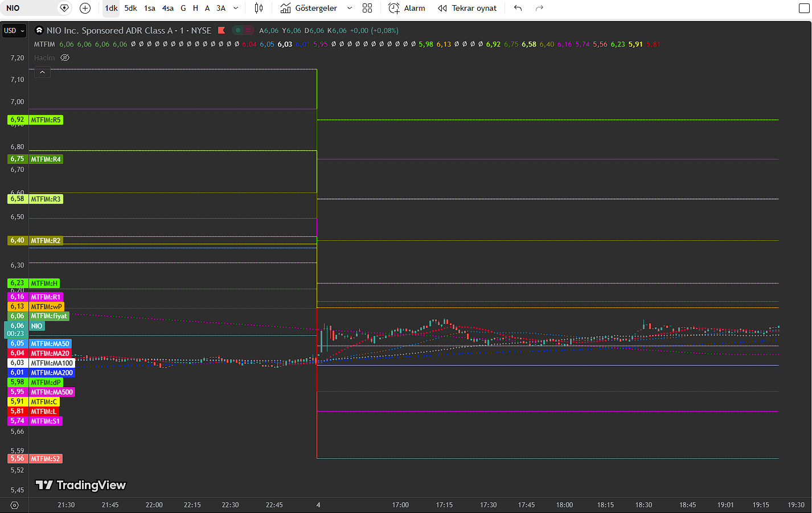
Task: Click the MTFIM:S2 price label
Action: point(46,459)
